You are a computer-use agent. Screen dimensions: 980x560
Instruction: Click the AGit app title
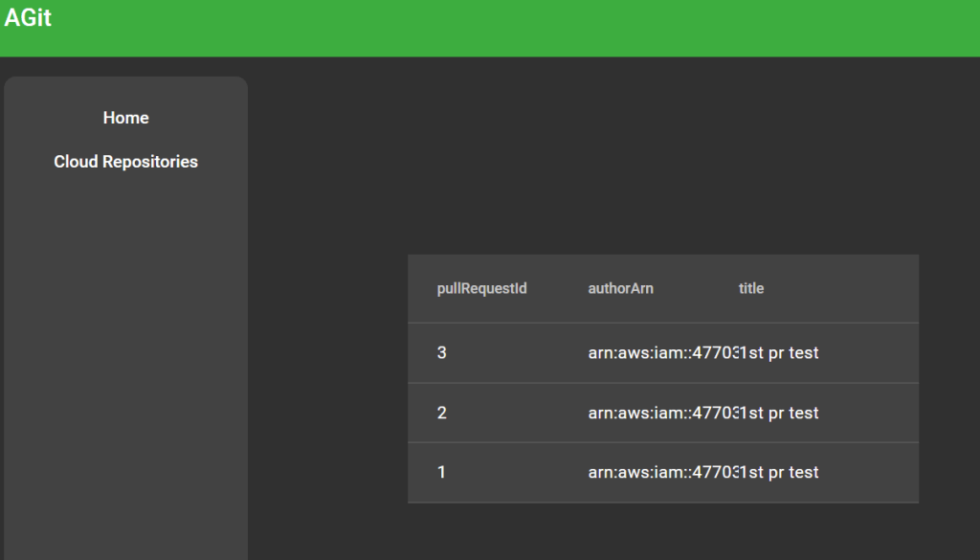[28, 17]
